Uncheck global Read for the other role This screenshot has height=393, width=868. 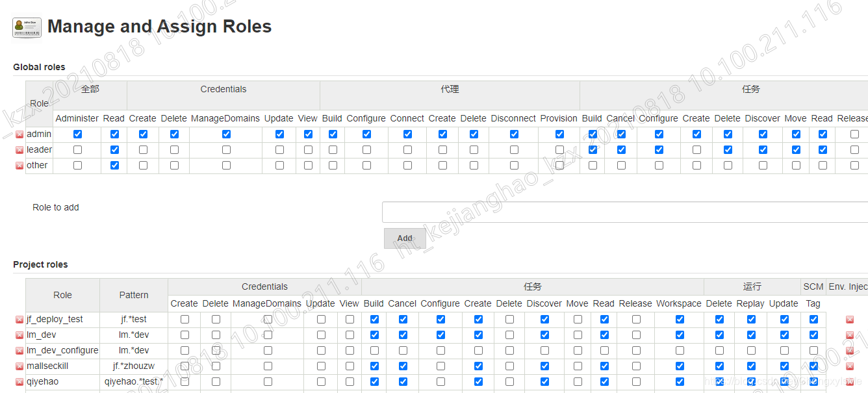pyautogui.click(x=115, y=166)
